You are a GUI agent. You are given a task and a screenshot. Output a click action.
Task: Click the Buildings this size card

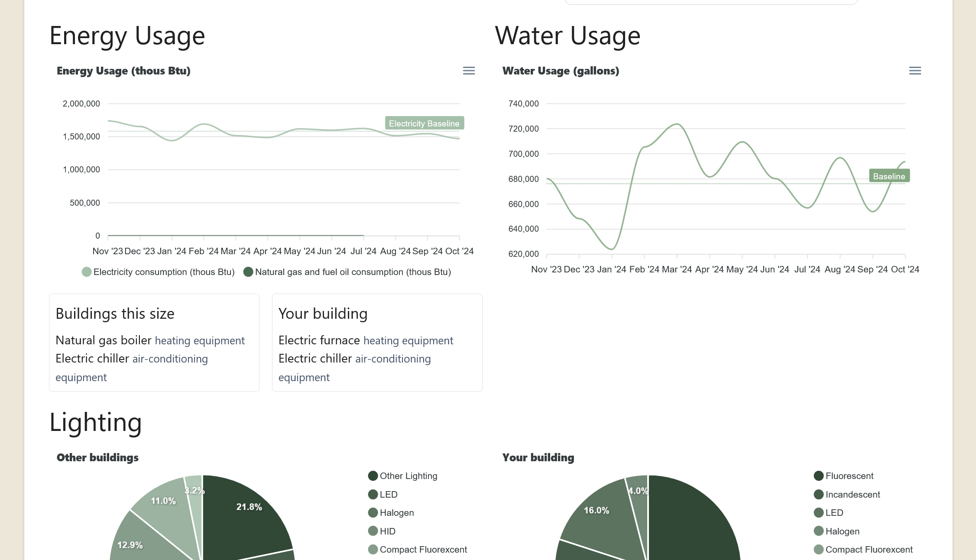coord(154,343)
